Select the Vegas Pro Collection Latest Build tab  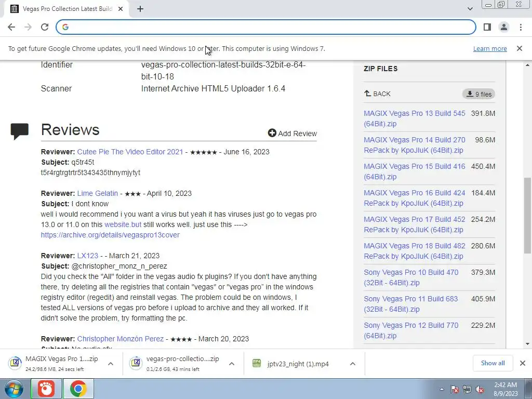coord(66,9)
